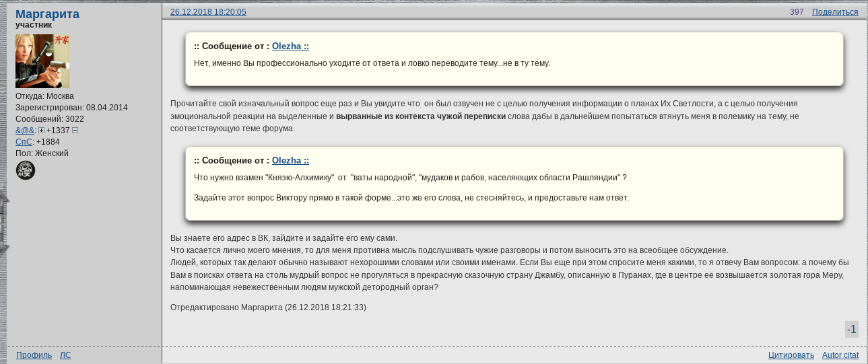Open Маргарита's username link

(47, 14)
